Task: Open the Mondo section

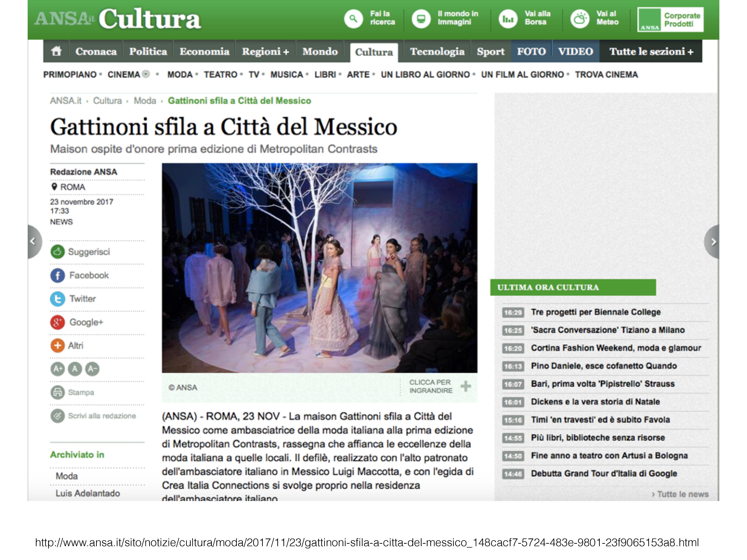Action: pyautogui.click(x=320, y=51)
